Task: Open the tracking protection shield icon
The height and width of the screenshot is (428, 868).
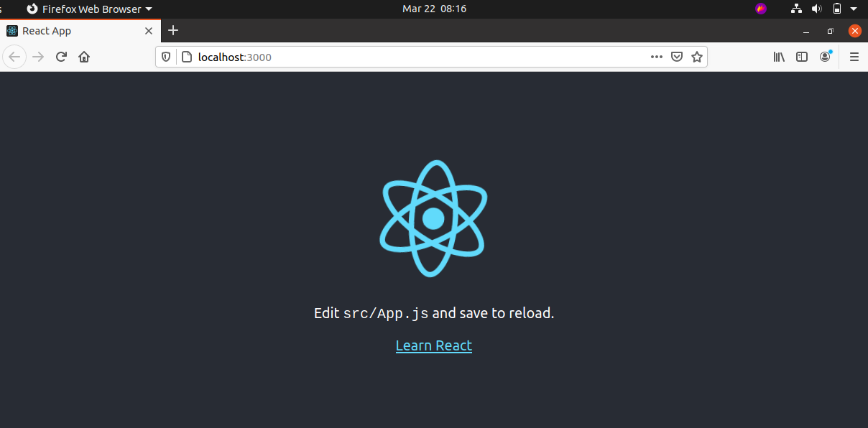Action: (166, 57)
